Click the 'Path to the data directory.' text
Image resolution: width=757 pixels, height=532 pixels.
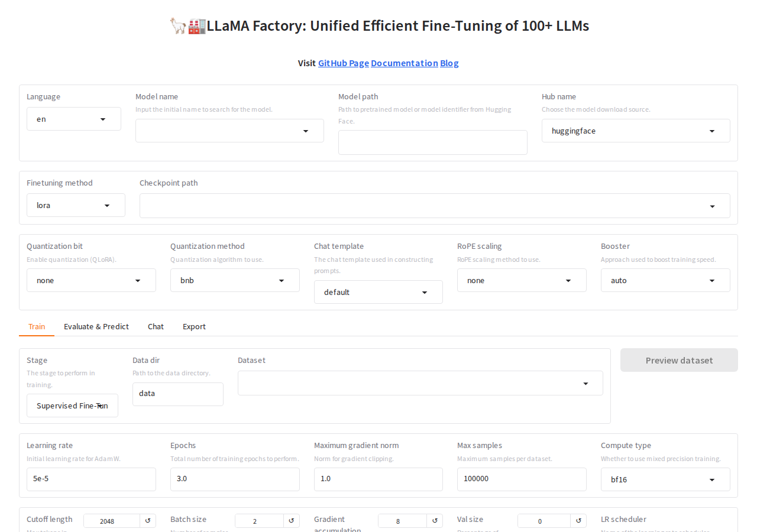172,373
